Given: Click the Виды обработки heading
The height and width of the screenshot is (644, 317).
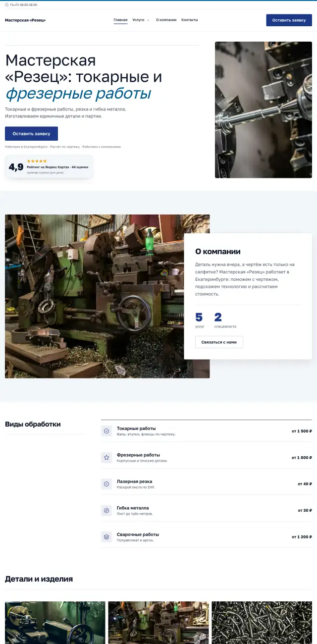Looking at the screenshot, I should pyautogui.click(x=33, y=424).
